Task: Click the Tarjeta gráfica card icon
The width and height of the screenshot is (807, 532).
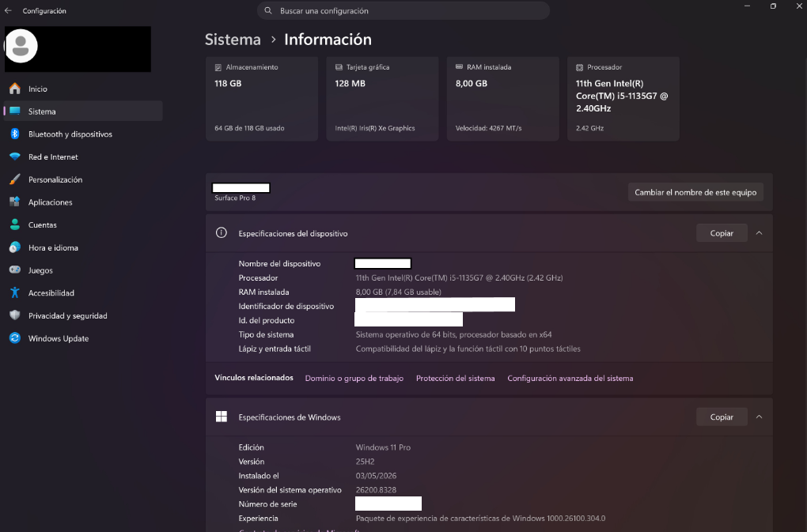Action: [339, 67]
